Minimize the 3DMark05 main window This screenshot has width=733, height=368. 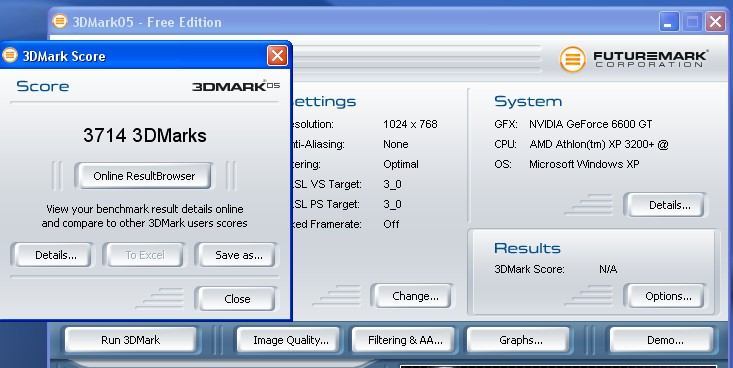(x=668, y=22)
